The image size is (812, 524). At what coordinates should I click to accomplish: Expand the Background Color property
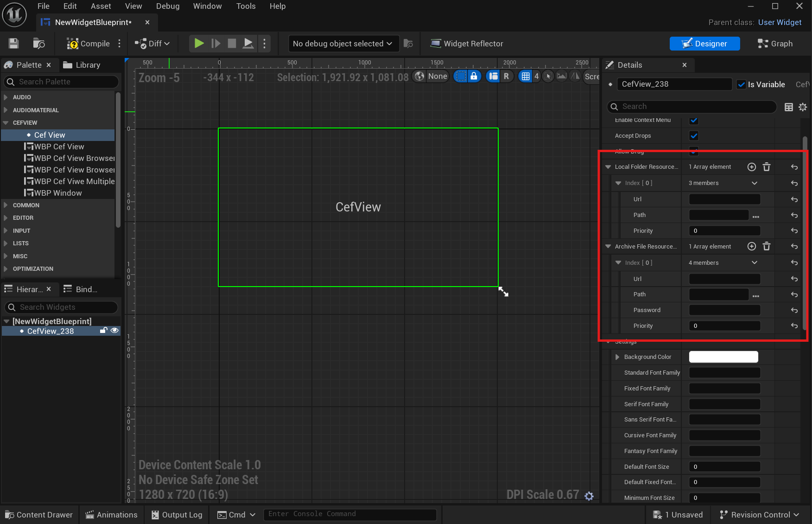617,357
